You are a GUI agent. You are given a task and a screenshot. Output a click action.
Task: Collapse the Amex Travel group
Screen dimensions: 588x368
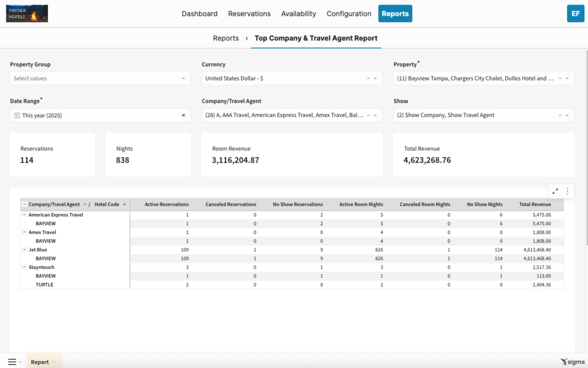(x=24, y=232)
